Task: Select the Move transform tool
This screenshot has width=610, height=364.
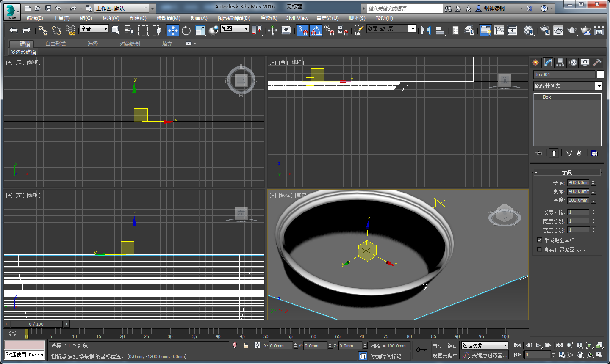Action: pos(173,30)
